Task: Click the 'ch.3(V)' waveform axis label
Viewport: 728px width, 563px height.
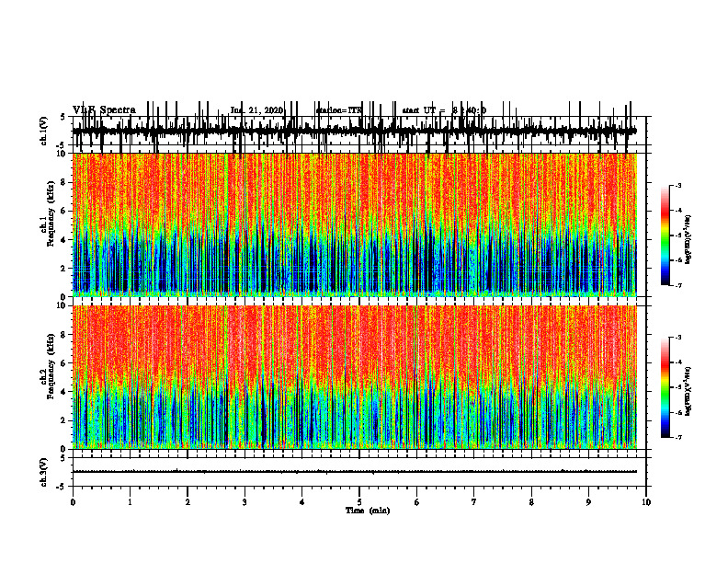Action: pos(43,472)
